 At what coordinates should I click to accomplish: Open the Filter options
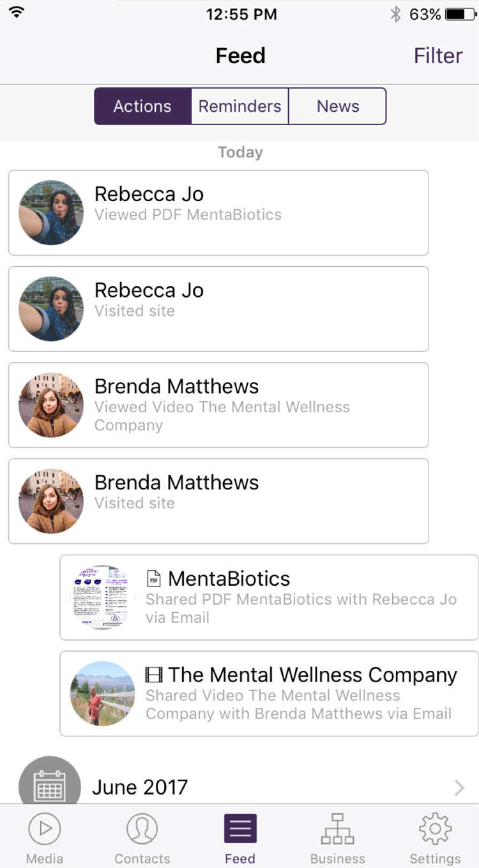tap(437, 56)
